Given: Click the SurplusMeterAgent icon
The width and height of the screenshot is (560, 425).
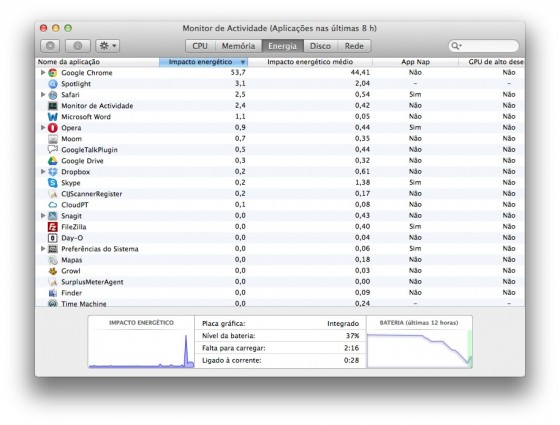Looking at the screenshot, I should coord(52,282).
